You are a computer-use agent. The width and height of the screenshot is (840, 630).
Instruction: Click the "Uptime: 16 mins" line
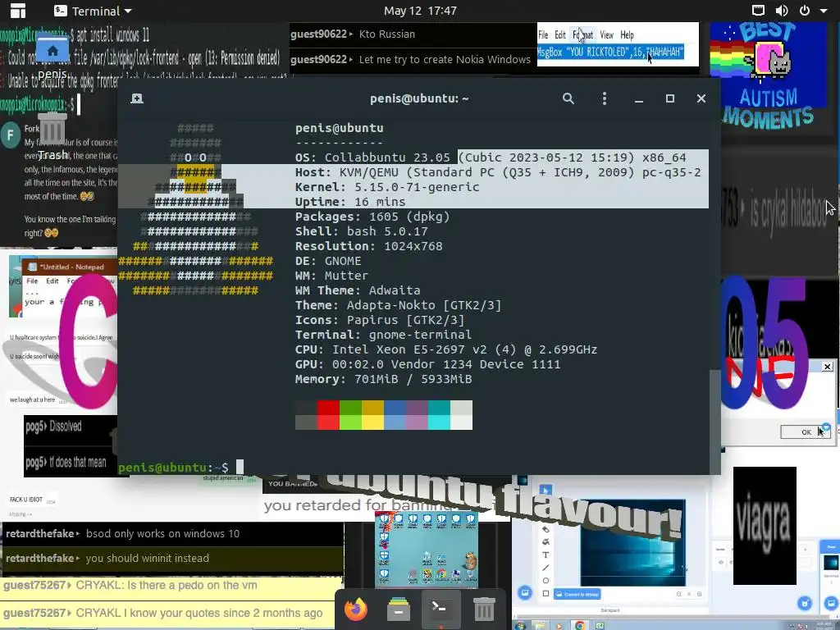point(350,202)
